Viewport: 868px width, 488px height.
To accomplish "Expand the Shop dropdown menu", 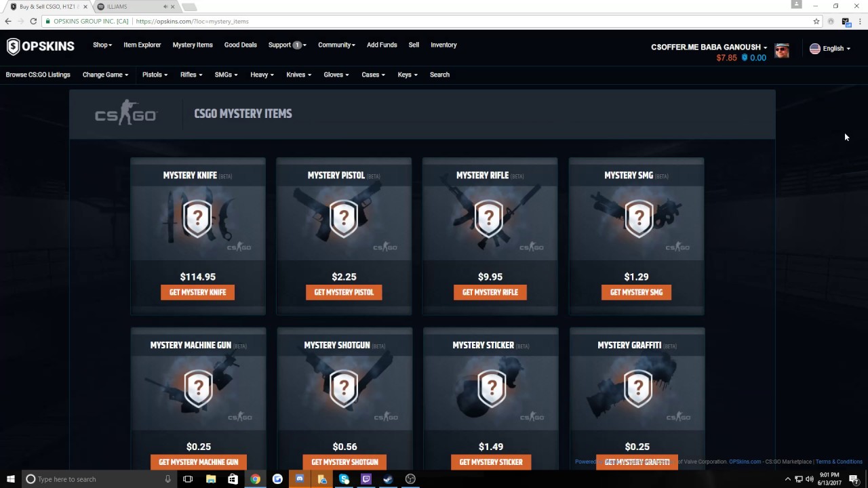I will pyautogui.click(x=102, y=45).
